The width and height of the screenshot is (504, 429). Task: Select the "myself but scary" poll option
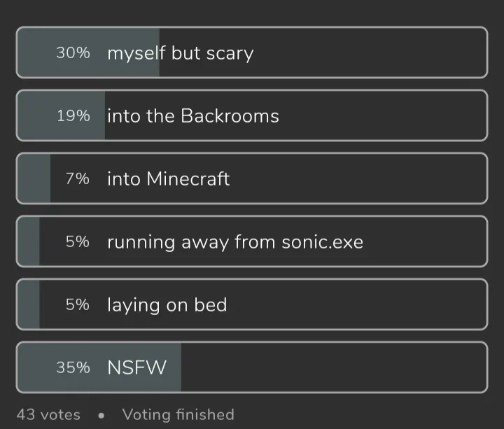click(252, 52)
